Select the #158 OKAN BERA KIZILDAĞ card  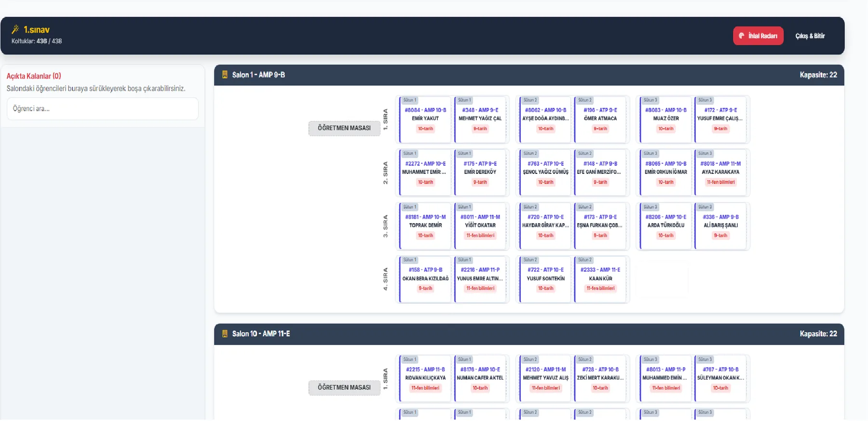pyautogui.click(x=425, y=279)
